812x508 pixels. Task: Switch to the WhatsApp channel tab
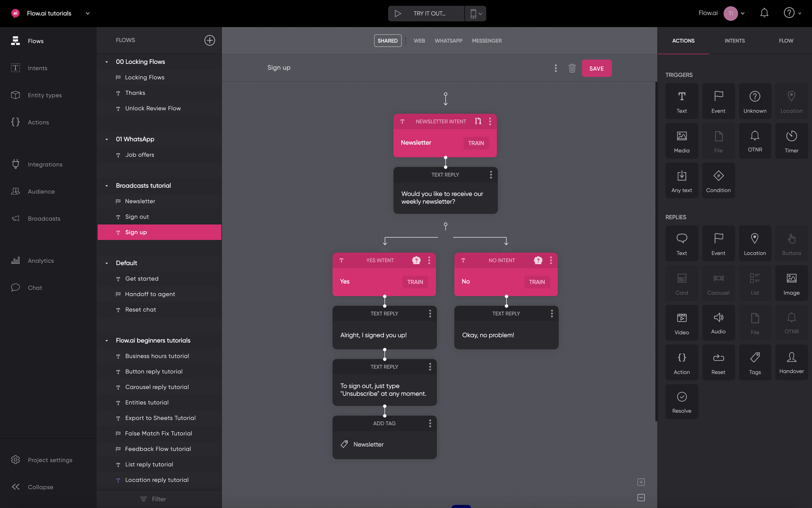point(448,41)
